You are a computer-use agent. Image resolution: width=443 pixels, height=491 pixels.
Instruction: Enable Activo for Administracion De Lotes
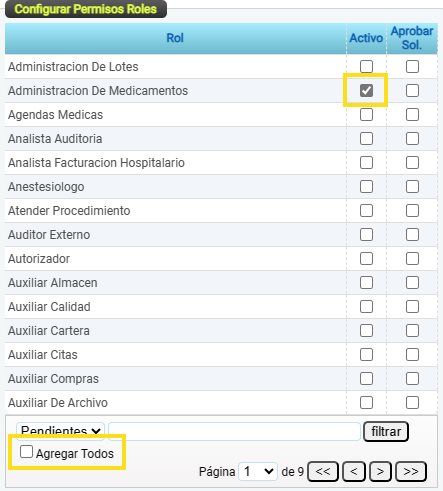tap(366, 66)
